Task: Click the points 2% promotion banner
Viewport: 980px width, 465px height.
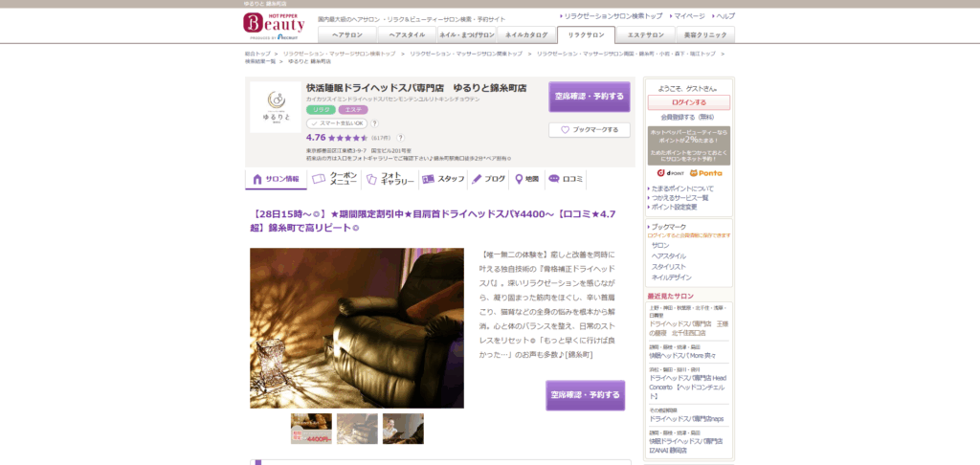Action: (689, 145)
